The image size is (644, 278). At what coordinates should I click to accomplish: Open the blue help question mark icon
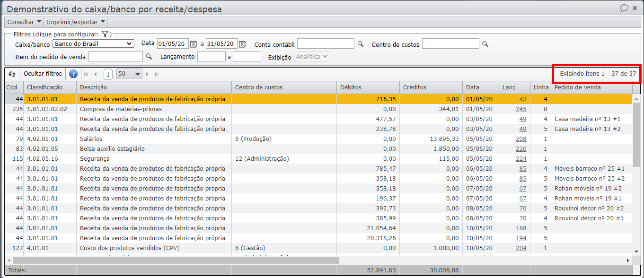click(x=73, y=74)
